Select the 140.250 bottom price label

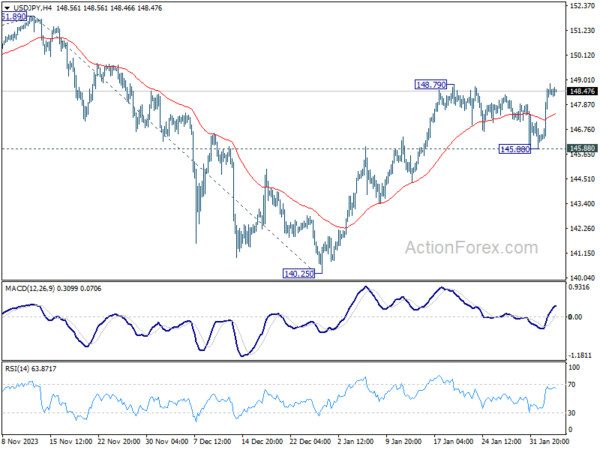299,273
